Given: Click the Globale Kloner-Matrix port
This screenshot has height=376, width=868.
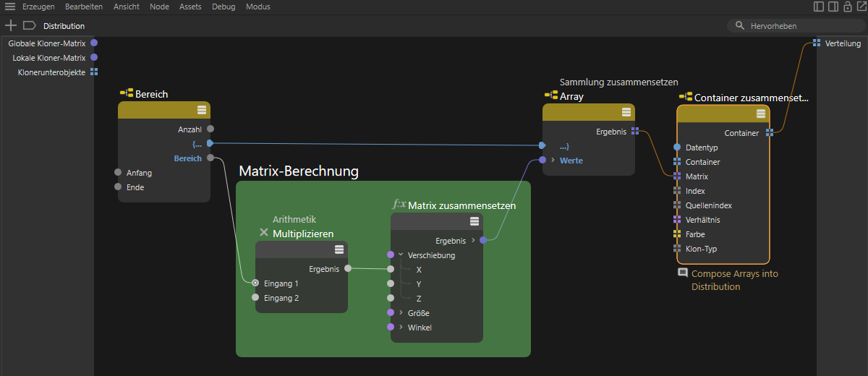Looking at the screenshot, I should pyautogui.click(x=94, y=43).
